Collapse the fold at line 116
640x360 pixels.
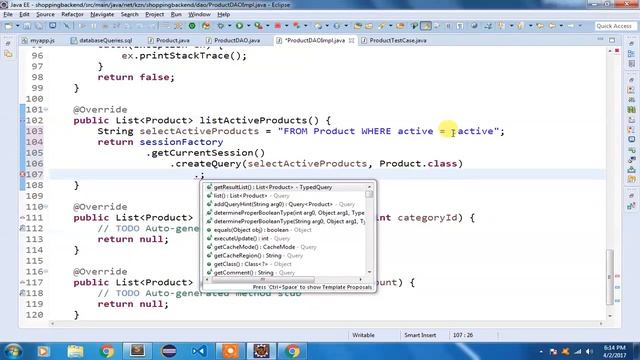click(x=46, y=271)
